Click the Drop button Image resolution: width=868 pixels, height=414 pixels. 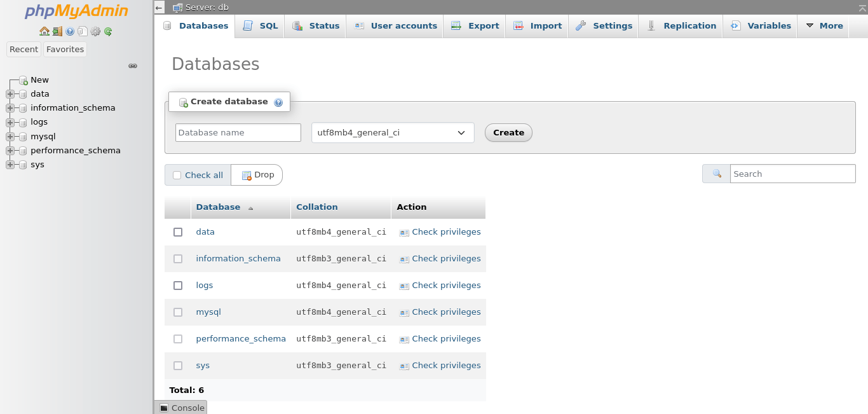[257, 175]
